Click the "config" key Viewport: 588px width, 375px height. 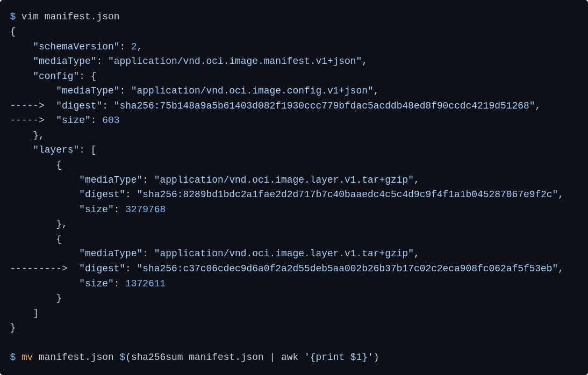(x=56, y=76)
